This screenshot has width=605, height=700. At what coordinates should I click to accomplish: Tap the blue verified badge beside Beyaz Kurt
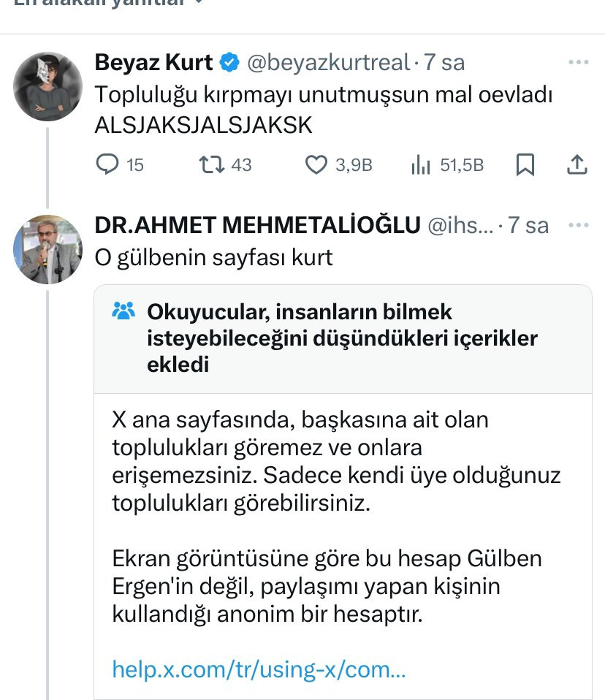pos(229,63)
